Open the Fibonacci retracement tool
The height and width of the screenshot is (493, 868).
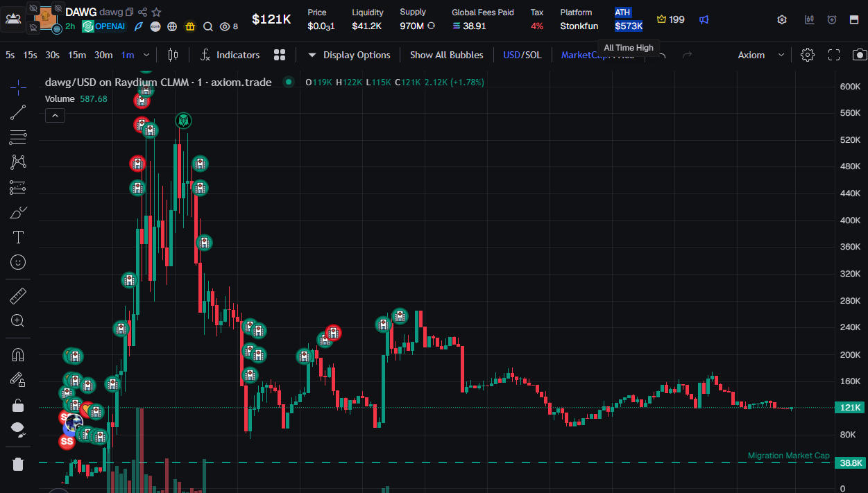(19, 137)
